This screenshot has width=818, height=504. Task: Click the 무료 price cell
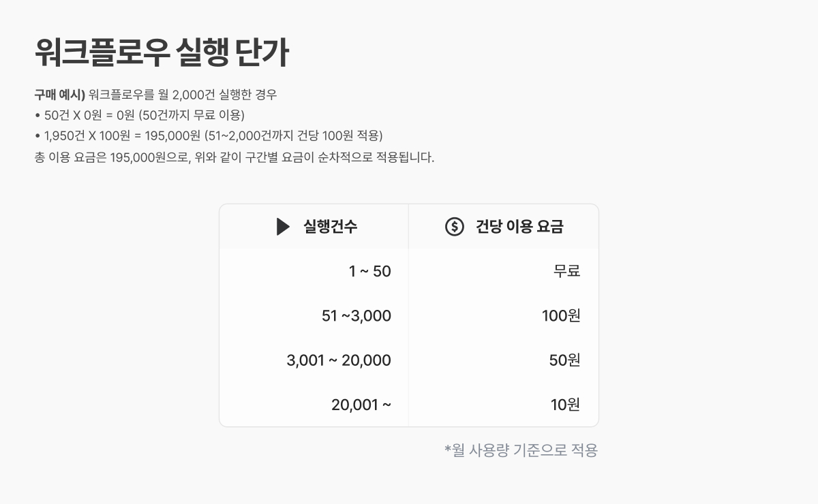click(566, 271)
